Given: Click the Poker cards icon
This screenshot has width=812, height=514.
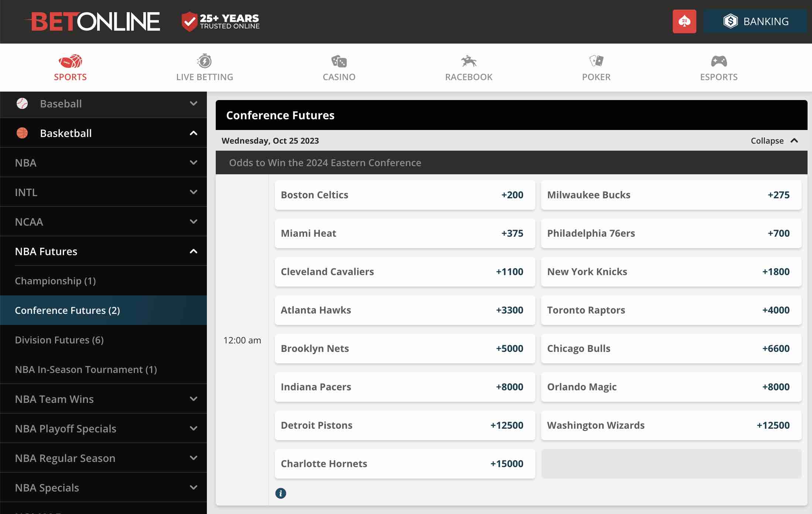Looking at the screenshot, I should pyautogui.click(x=596, y=61).
